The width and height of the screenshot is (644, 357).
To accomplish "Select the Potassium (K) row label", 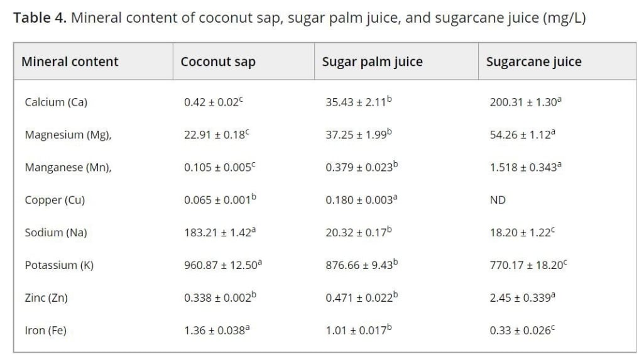I will pyautogui.click(x=59, y=265).
